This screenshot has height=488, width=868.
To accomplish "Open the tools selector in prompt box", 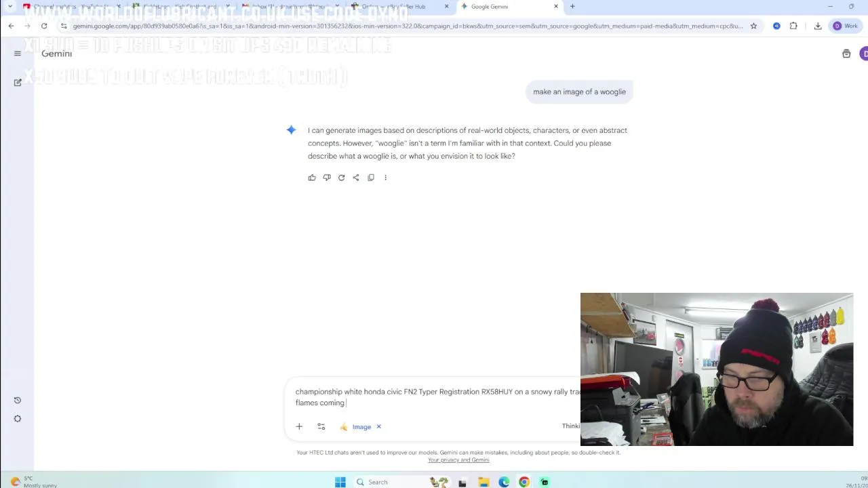I will pyautogui.click(x=321, y=426).
